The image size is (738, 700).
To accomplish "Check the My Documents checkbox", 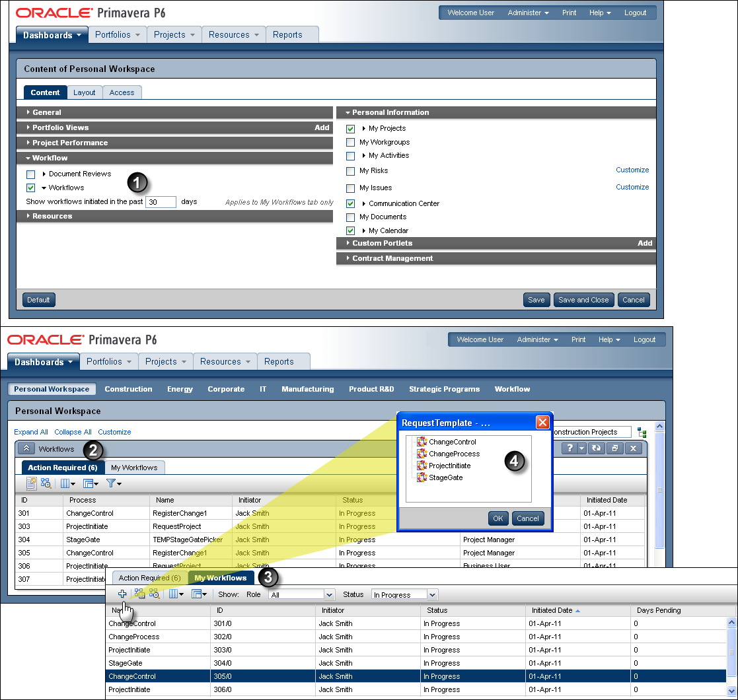I will pyautogui.click(x=350, y=217).
